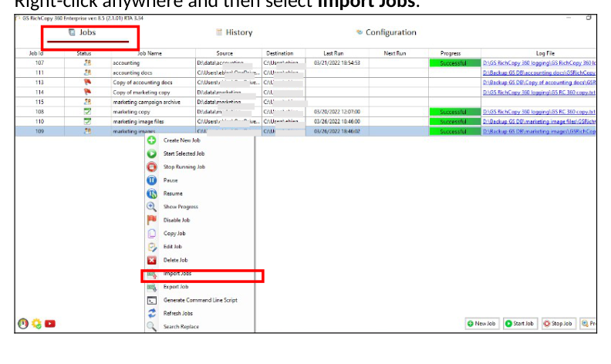Click the blue Refresh Jobs arrows icon

[x=151, y=313]
